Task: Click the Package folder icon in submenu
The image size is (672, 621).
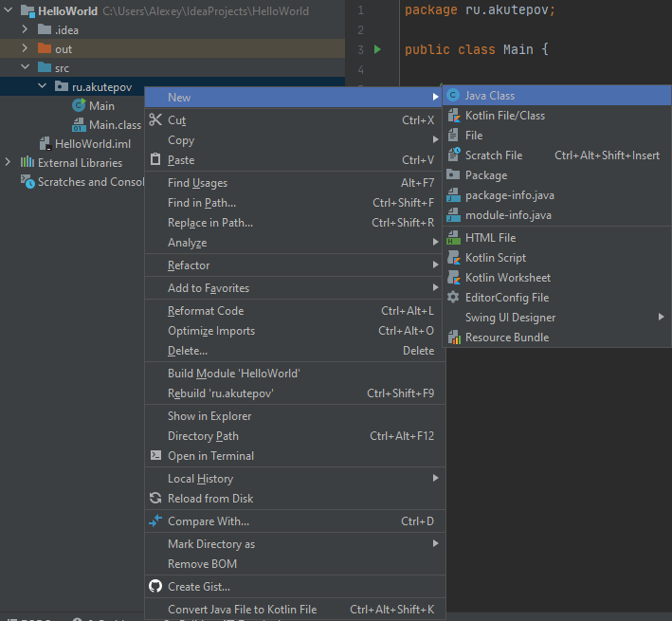Action: click(x=453, y=174)
